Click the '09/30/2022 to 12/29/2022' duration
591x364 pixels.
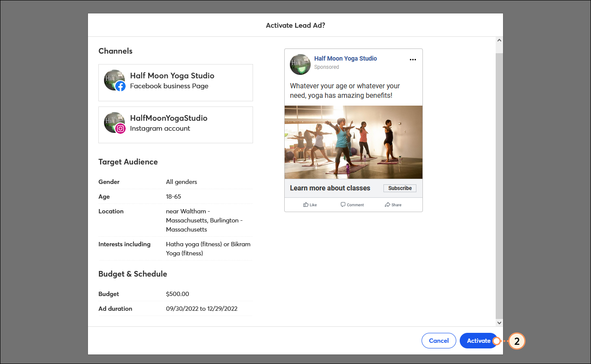click(x=201, y=309)
